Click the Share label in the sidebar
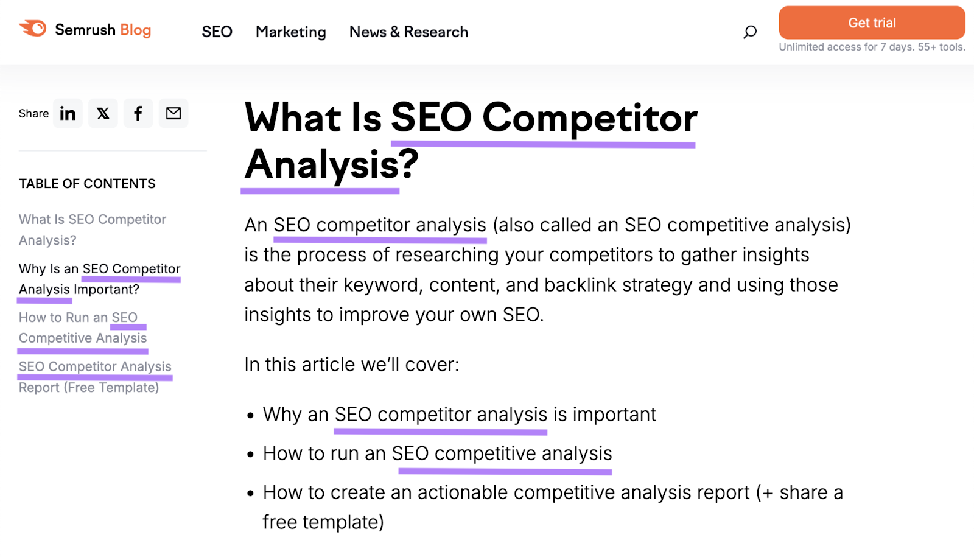974x560 pixels. 33,113
